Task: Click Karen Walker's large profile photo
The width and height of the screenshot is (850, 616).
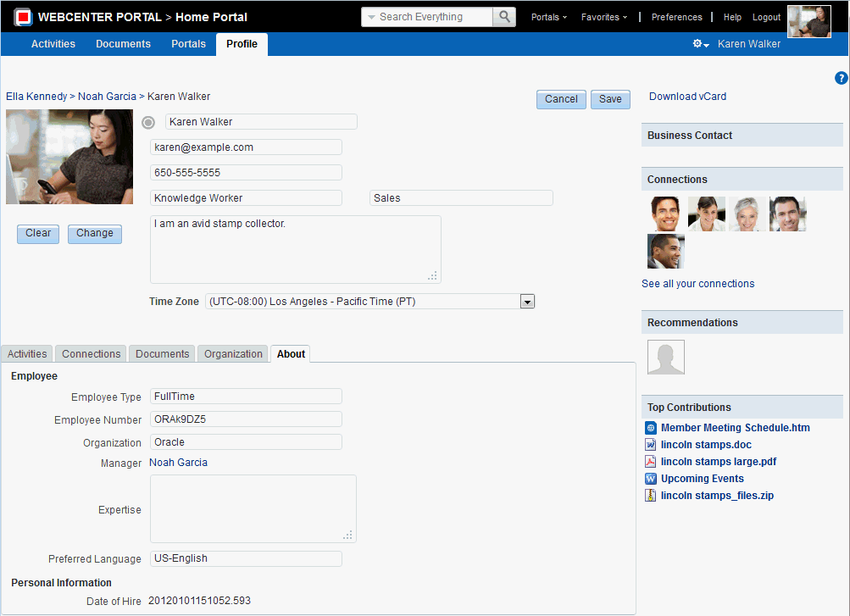Action: (69, 157)
